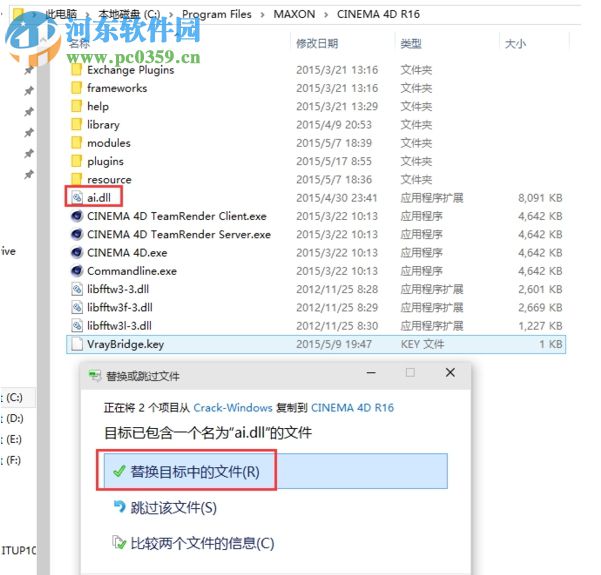Screen dimensions: 601x575
Task: Minimize the copy conflict dialog
Action: [x=371, y=373]
